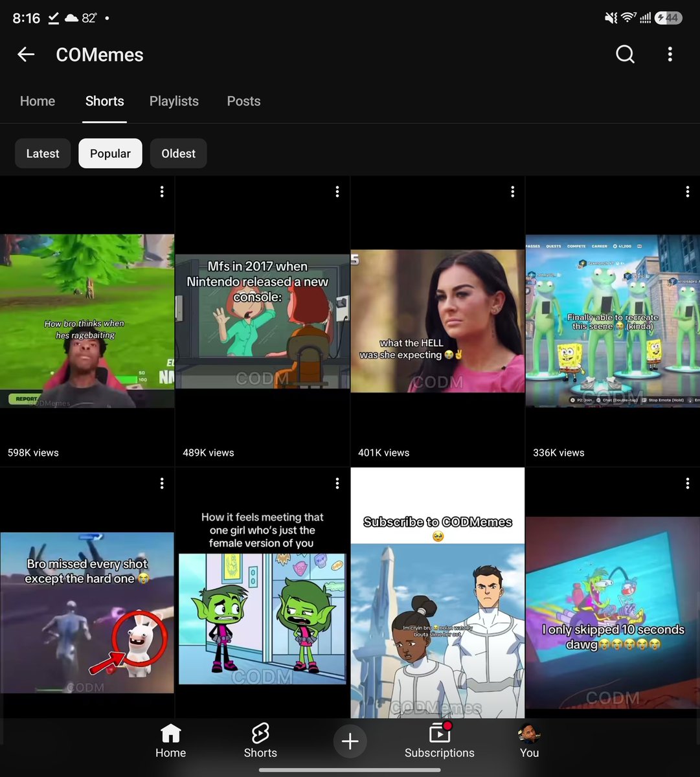Select the Popular sort chip
This screenshot has width=700, height=777.
point(110,153)
